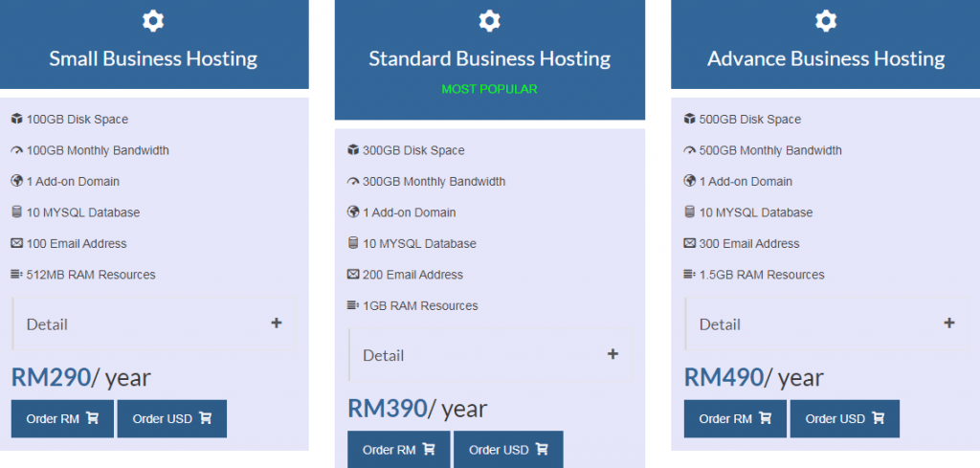This screenshot has height=468, width=980.
Task: Click the cube icon beside 500GB Disk Space
Action: coord(689,119)
